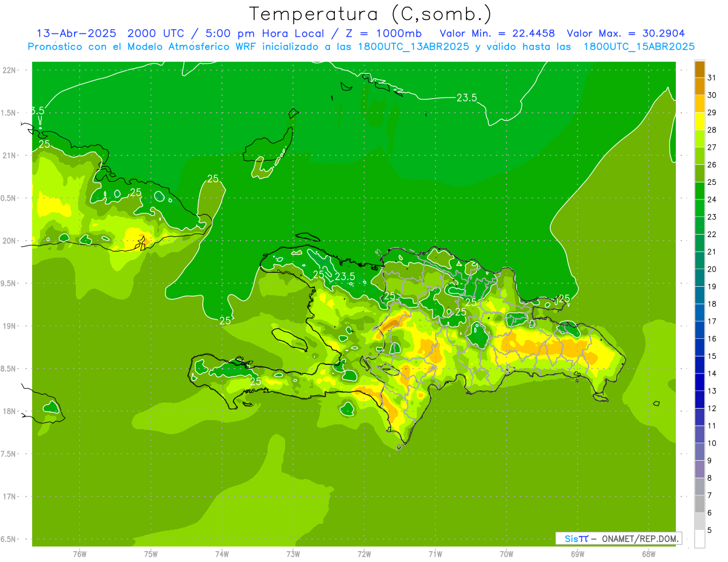Click the legend value "5"

point(710,530)
